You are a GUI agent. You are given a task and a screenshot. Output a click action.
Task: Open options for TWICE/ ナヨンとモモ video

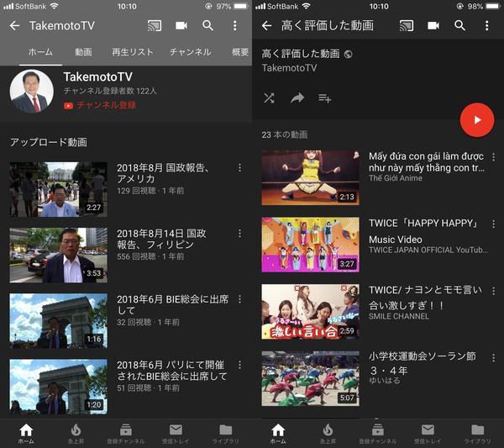pyautogui.click(x=494, y=291)
